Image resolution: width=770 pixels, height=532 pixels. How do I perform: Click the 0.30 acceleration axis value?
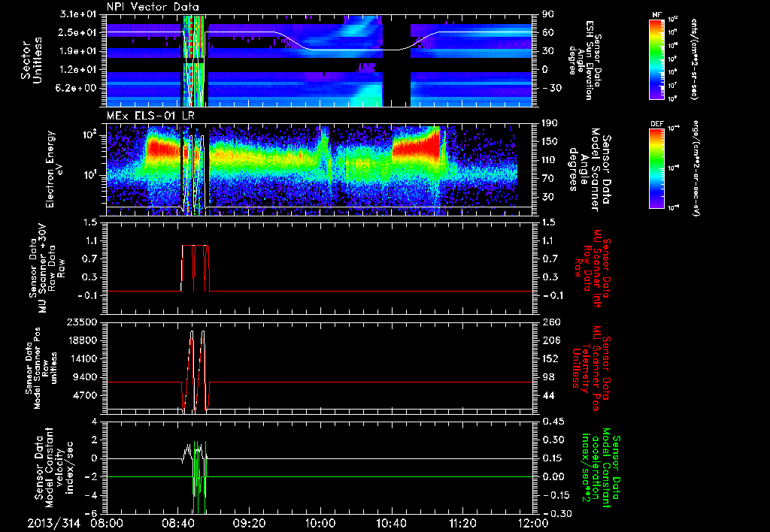[553, 440]
